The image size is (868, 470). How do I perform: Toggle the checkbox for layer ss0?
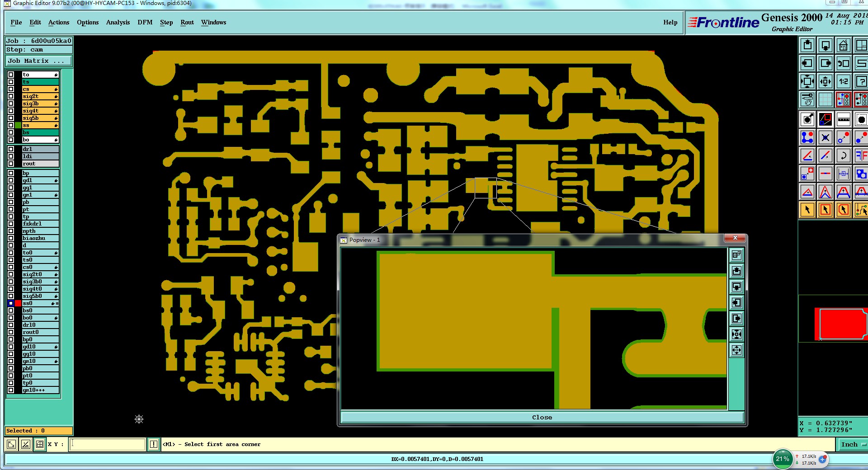tap(11, 303)
